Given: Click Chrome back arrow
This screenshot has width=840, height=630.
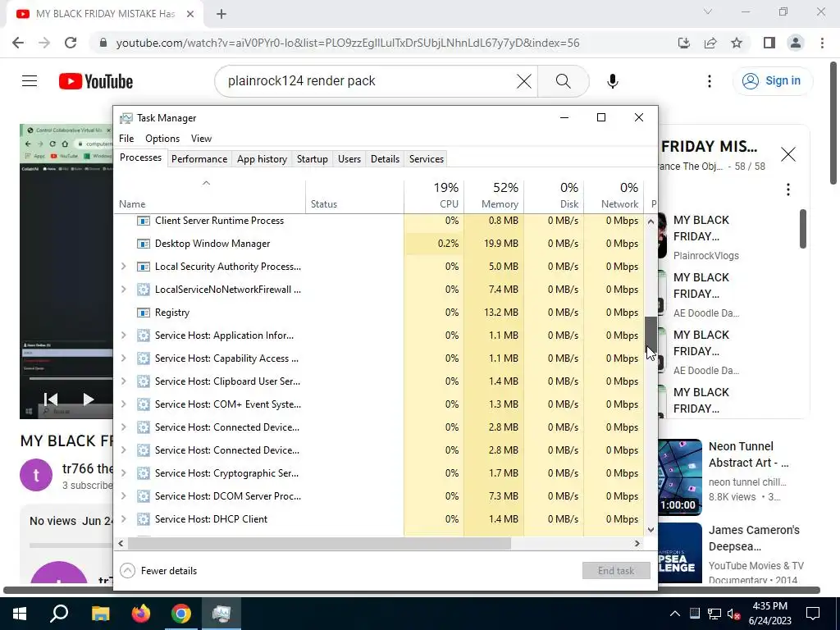Looking at the screenshot, I should (x=18, y=43).
